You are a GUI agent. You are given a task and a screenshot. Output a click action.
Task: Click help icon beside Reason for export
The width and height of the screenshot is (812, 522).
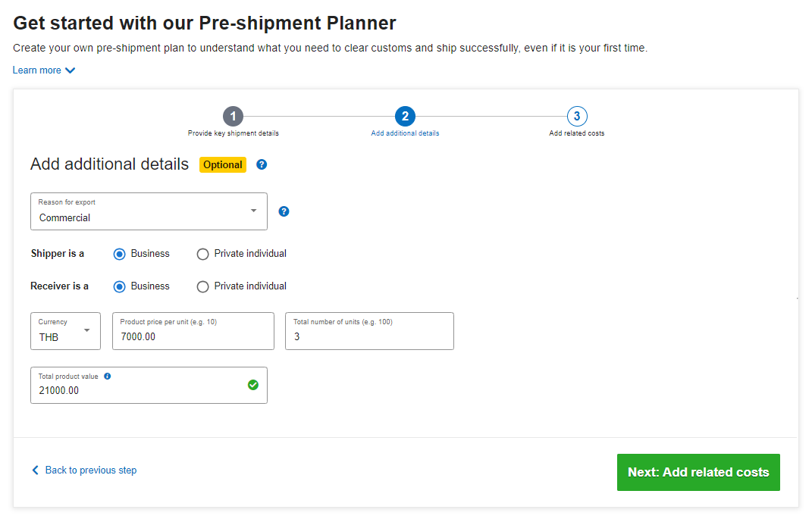284,211
